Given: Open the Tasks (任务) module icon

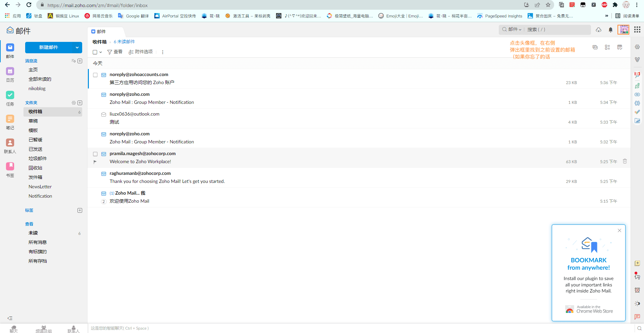Looking at the screenshot, I should (x=10, y=95).
